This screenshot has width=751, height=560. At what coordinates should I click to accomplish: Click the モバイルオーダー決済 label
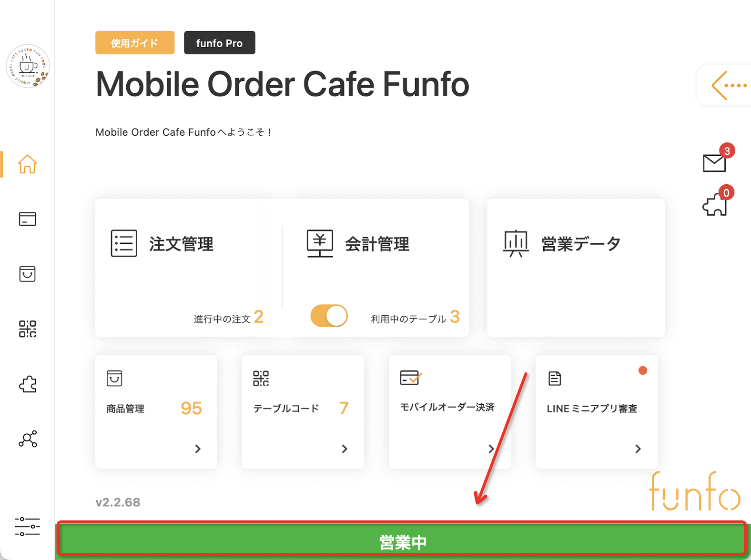coord(447,407)
